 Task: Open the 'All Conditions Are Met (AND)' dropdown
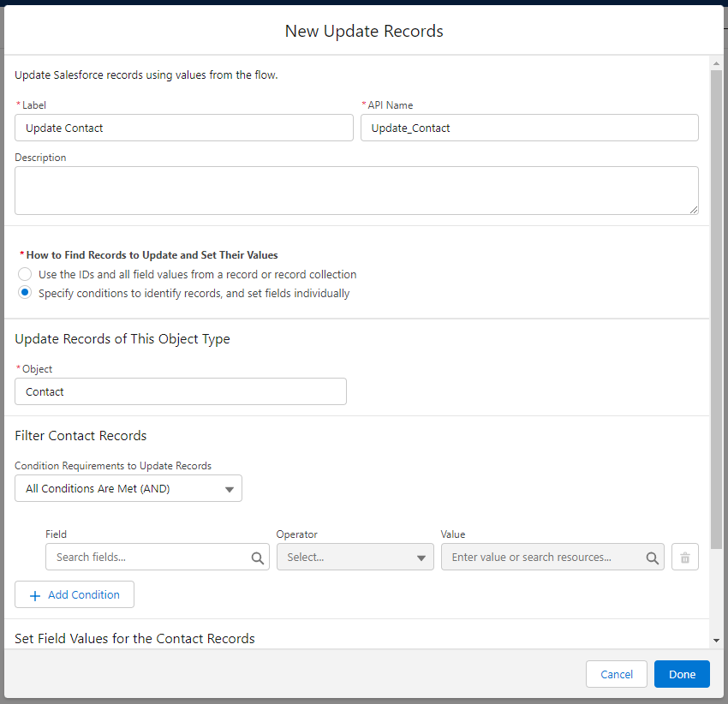pyautogui.click(x=128, y=488)
